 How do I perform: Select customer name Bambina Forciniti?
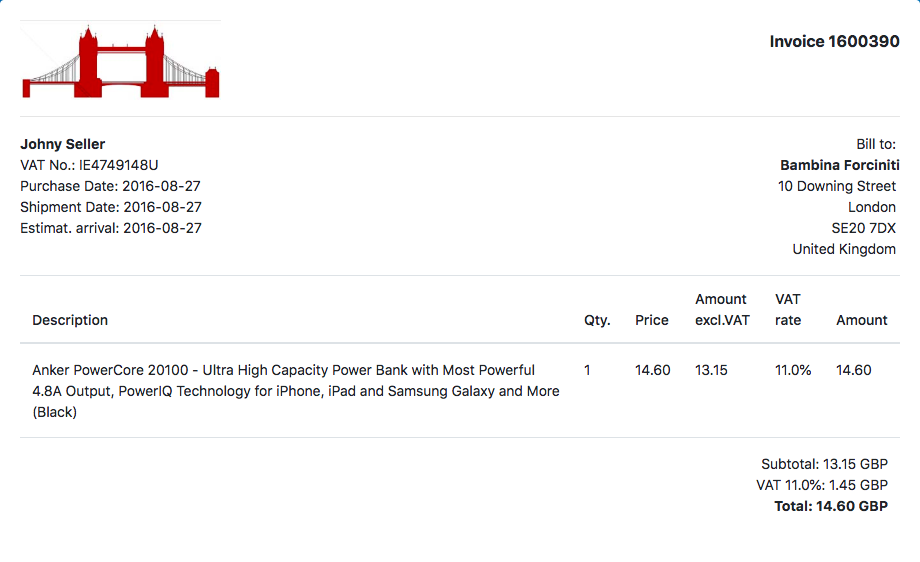click(x=840, y=165)
